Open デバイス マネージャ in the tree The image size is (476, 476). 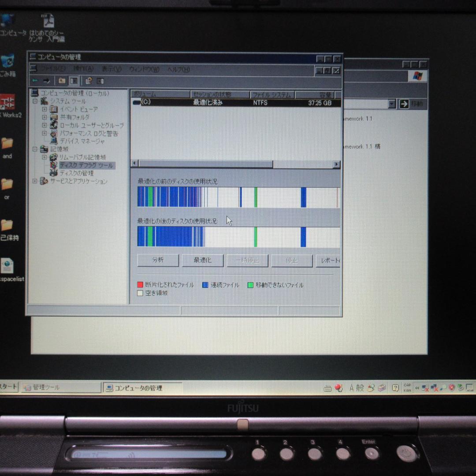pos(82,141)
